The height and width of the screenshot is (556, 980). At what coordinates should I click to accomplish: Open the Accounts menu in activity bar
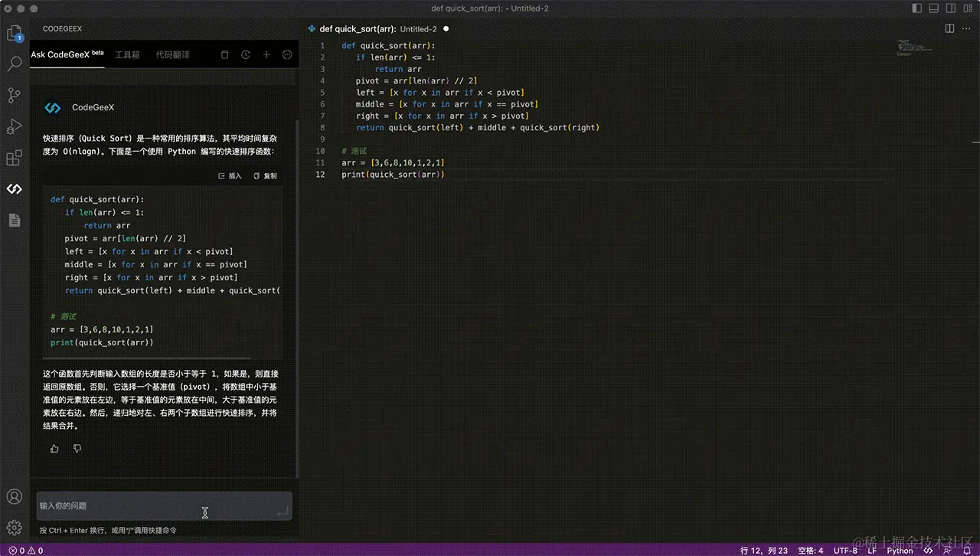pyautogui.click(x=15, y=497)
